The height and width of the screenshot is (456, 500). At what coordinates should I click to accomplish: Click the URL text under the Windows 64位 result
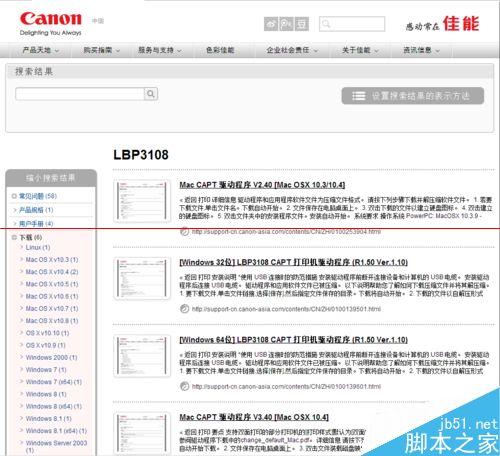point(286,386)
